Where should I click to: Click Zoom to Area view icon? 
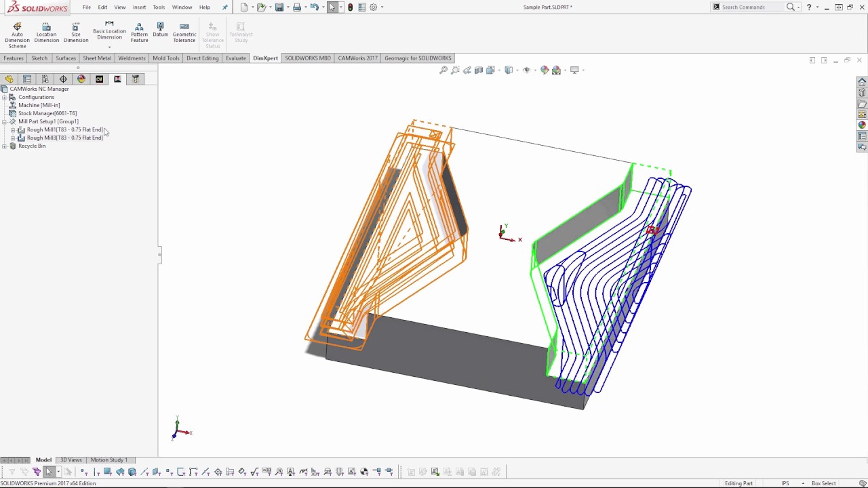click(x=455, y=70)
